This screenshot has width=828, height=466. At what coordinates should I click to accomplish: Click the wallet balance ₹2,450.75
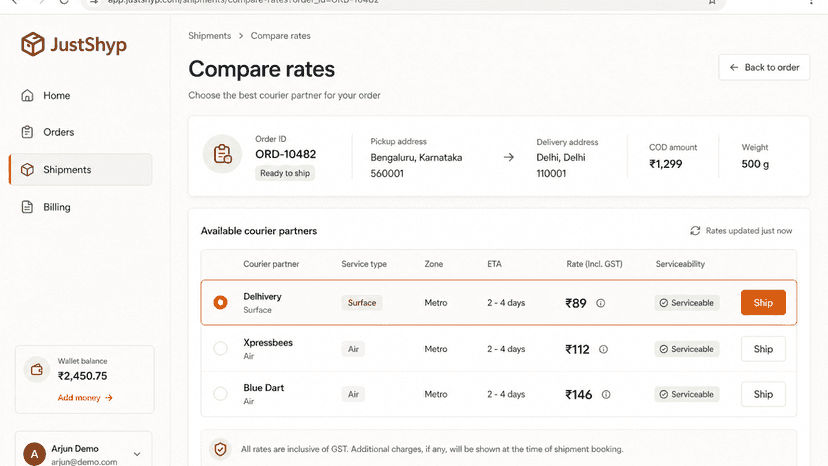coord(82,376)
